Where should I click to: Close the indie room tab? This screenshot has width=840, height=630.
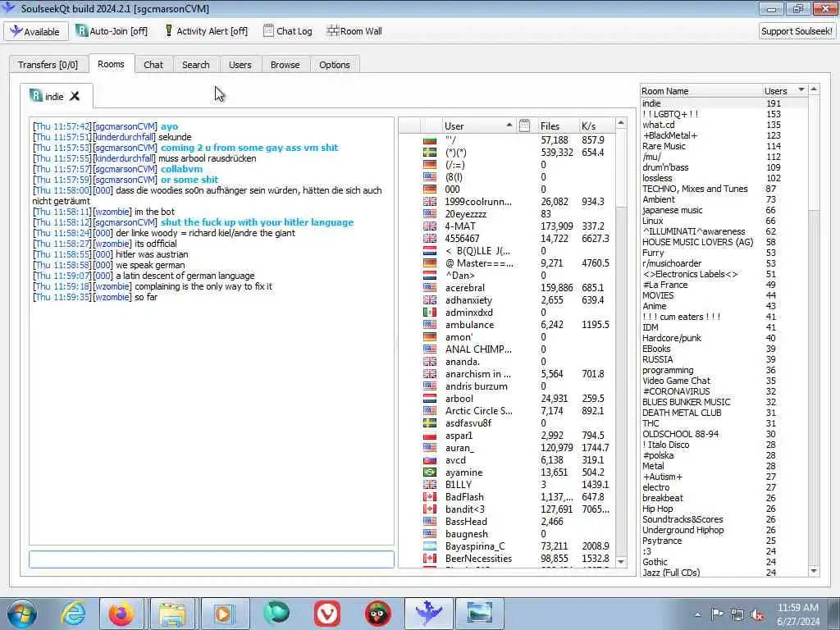(x=75, y=96)
